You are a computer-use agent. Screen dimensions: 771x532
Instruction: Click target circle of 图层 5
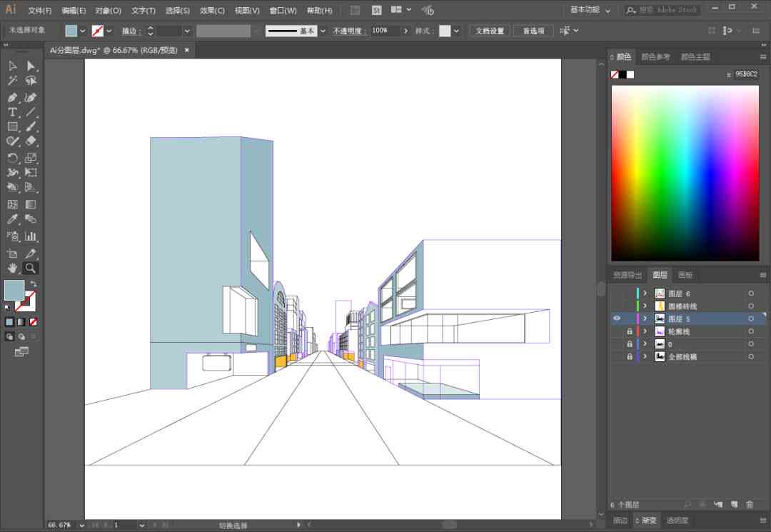click(x=751, y=318)
